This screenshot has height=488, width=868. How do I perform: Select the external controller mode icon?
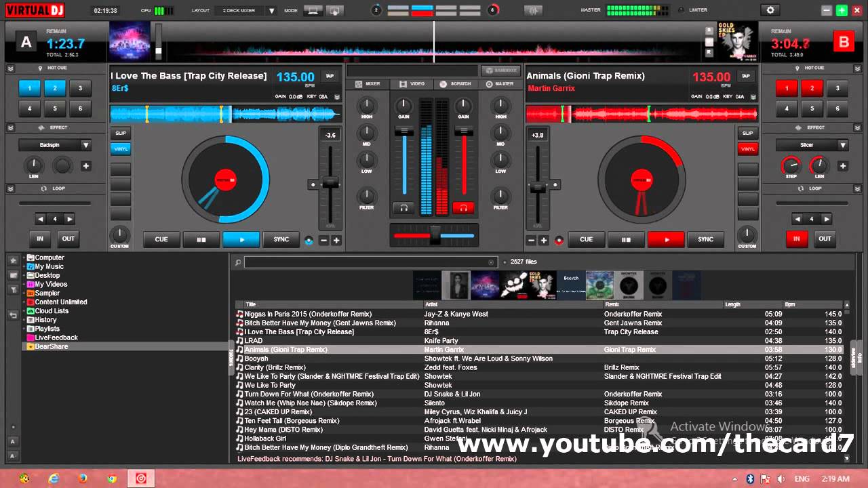(x=334, y=10)
